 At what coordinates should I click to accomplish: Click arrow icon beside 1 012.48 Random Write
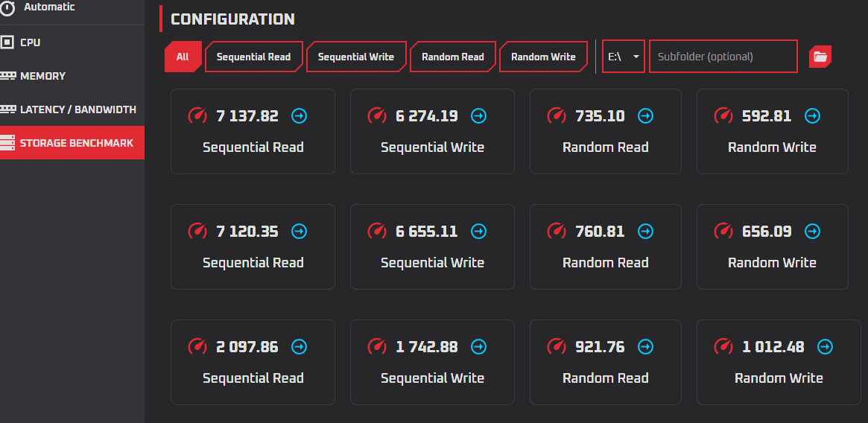(x=826, y=347)
